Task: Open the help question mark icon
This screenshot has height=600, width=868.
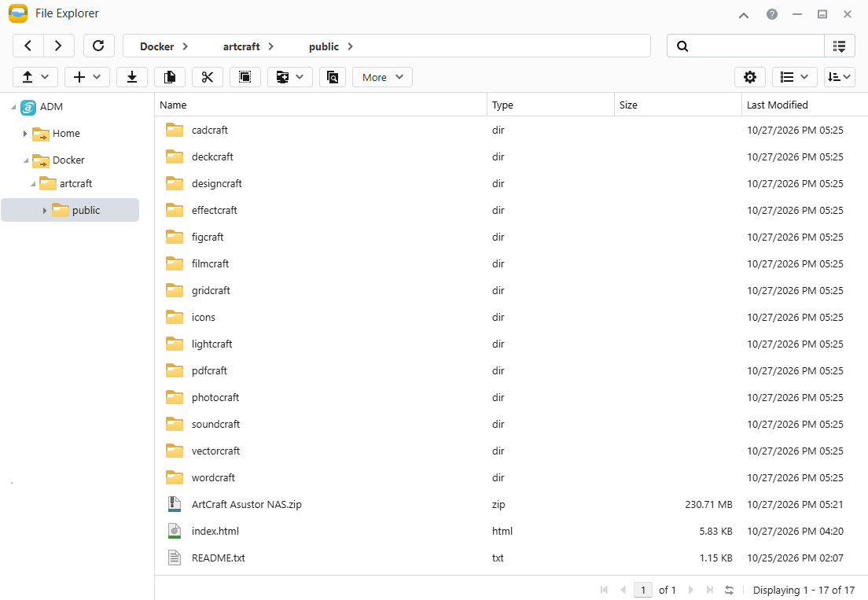Action: pos(771,14)
